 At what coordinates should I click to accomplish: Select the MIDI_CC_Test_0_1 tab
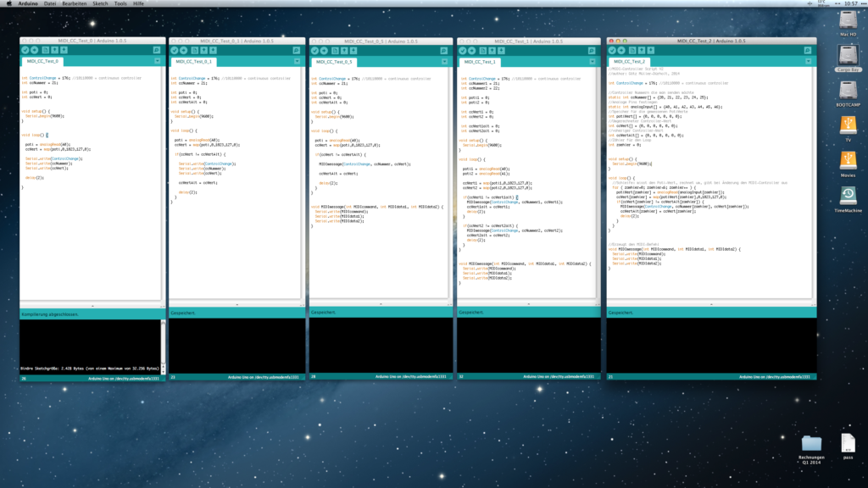[196, 62]
